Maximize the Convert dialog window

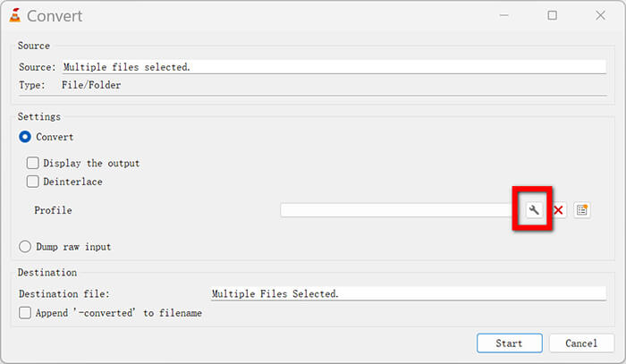point(552,15)
